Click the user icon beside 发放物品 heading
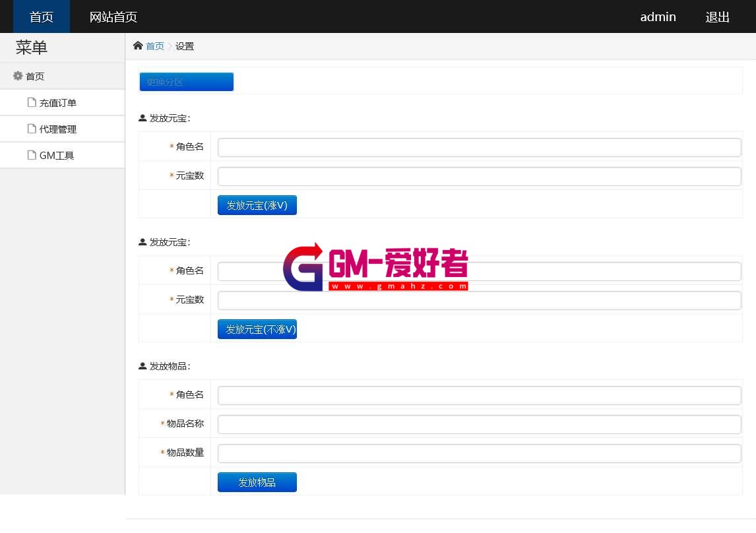Image resolution: width=756 pixels, height=533 pixels. pyautogui.click(x=142, y=365)
